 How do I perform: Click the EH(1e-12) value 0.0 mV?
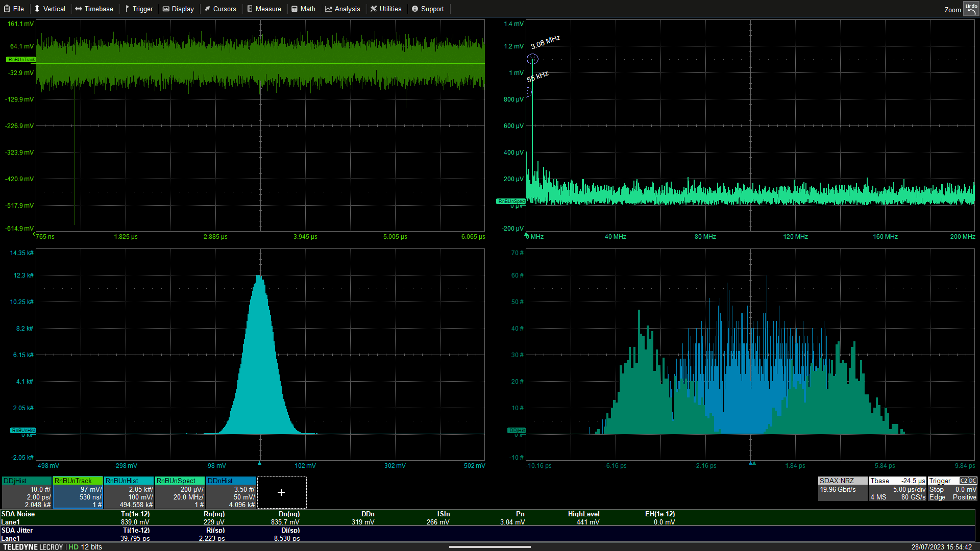(x=664, y=522)
